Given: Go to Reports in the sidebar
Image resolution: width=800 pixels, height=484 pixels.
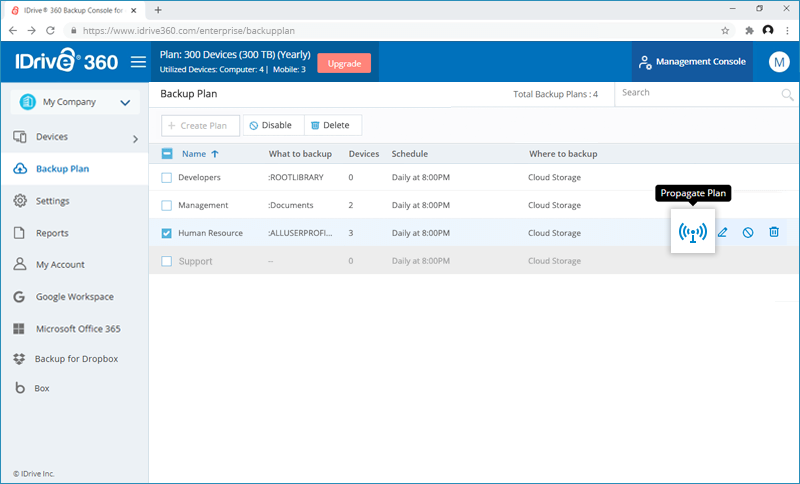Looking at the screenshot, I should tap(52, 233).
